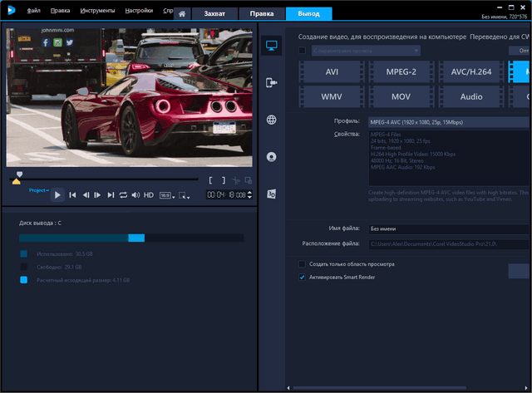The image size is (532, 393).
Task: Select the Device output category icon
Action: (271, 83)
